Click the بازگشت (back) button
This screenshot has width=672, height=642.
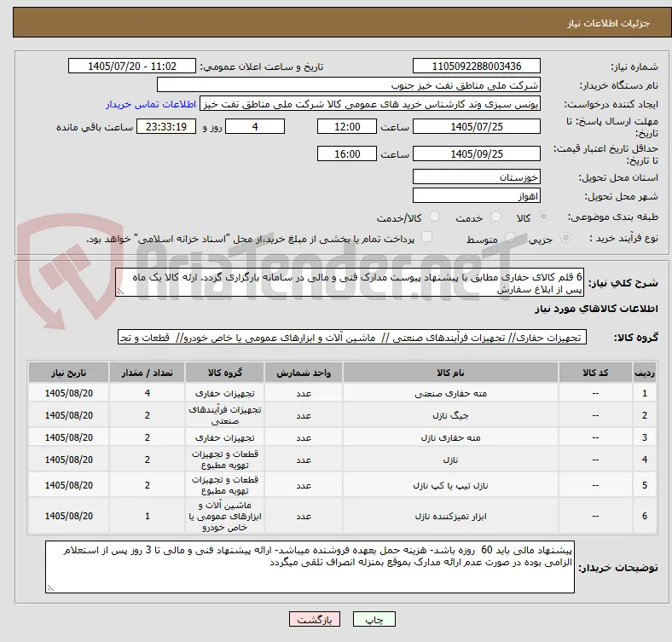pos(315,619)
